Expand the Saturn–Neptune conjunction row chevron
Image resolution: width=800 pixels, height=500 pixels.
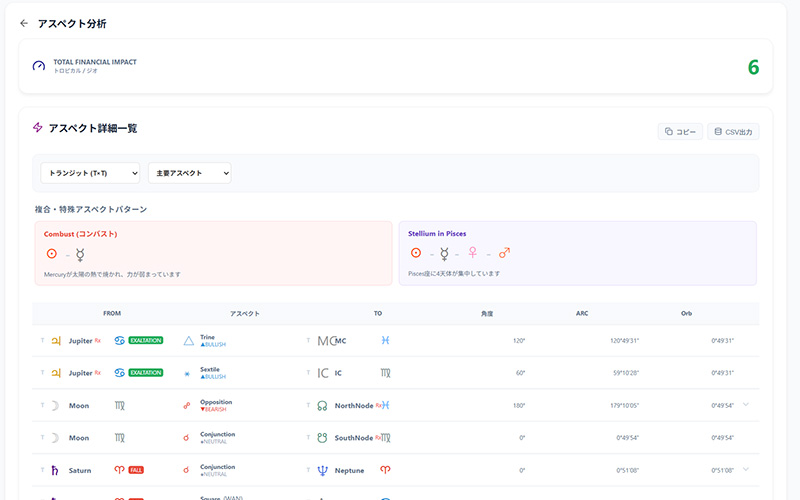click(x=746, y=468)
